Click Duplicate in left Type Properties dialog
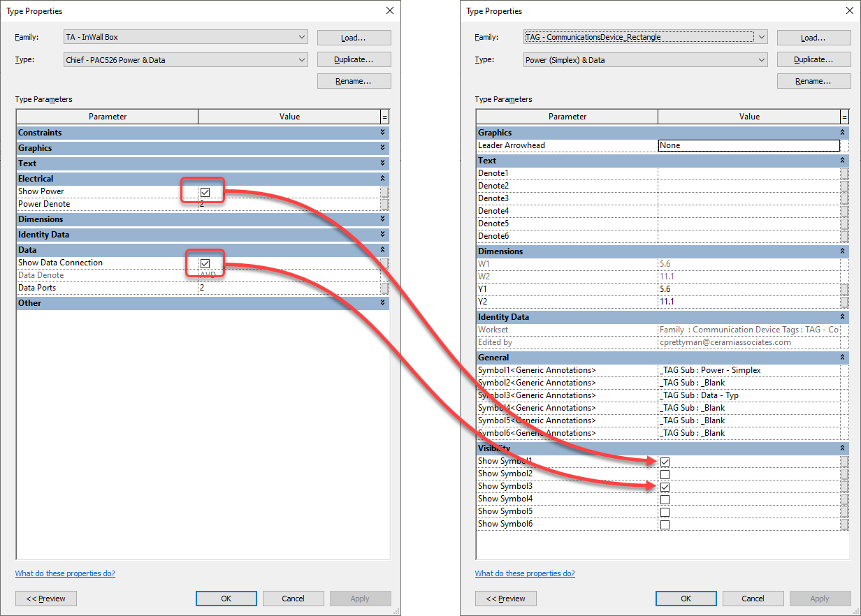The height and width of the screenshot is (616, 861). coord(354,59)
